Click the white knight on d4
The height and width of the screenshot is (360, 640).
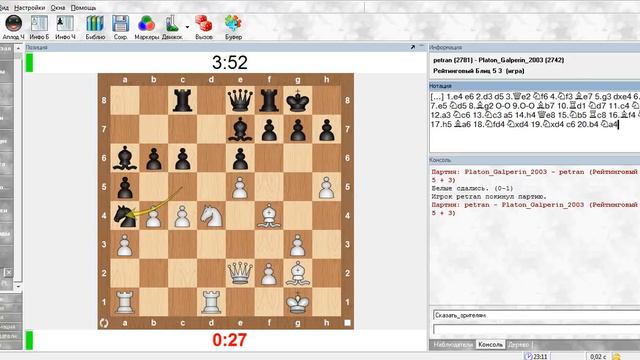pyautogui.click(x=211, y=216)
